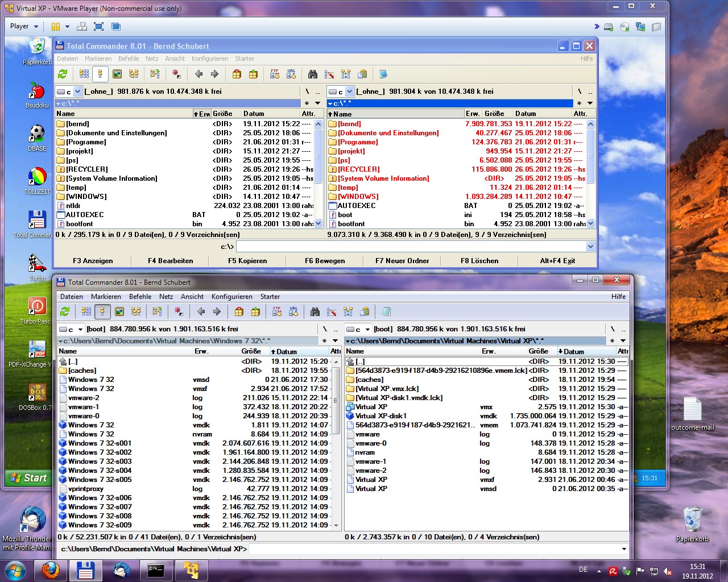Click Back arrow in upper Total Commander toolbar

(x=198, y=74)
